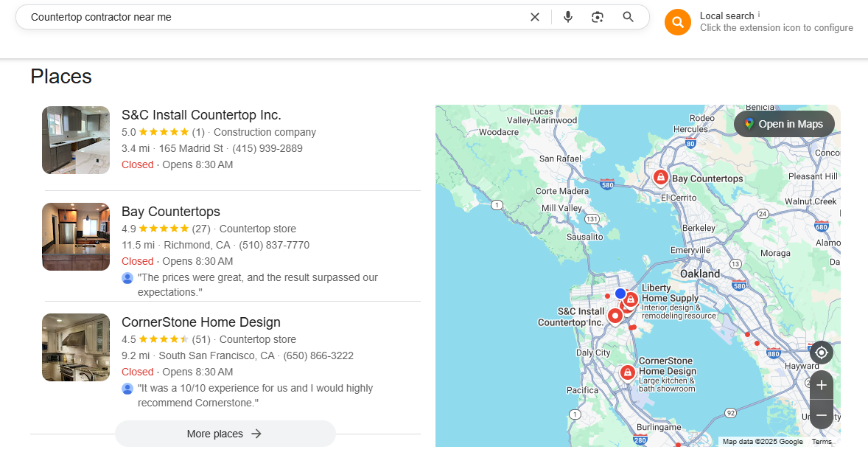View Bay Countertops thumbnail photo
868x458 pixels.
[76, 237]
